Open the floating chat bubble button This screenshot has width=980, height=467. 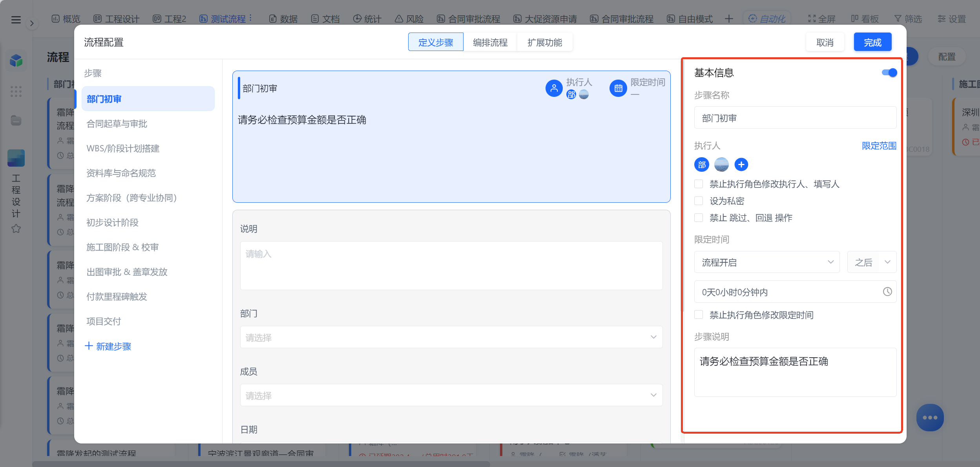(x=930, y=418)
